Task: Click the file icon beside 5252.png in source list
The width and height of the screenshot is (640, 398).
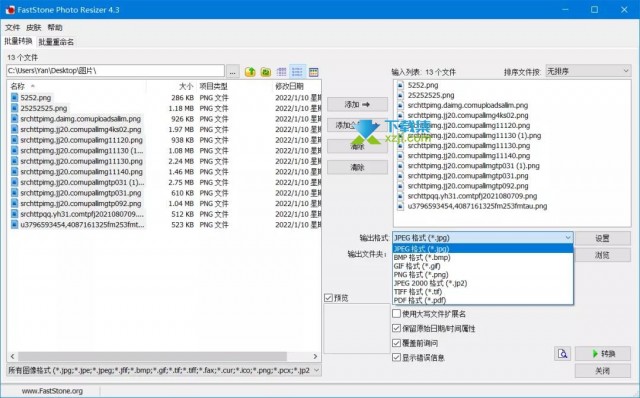Action: click(15, 98)
